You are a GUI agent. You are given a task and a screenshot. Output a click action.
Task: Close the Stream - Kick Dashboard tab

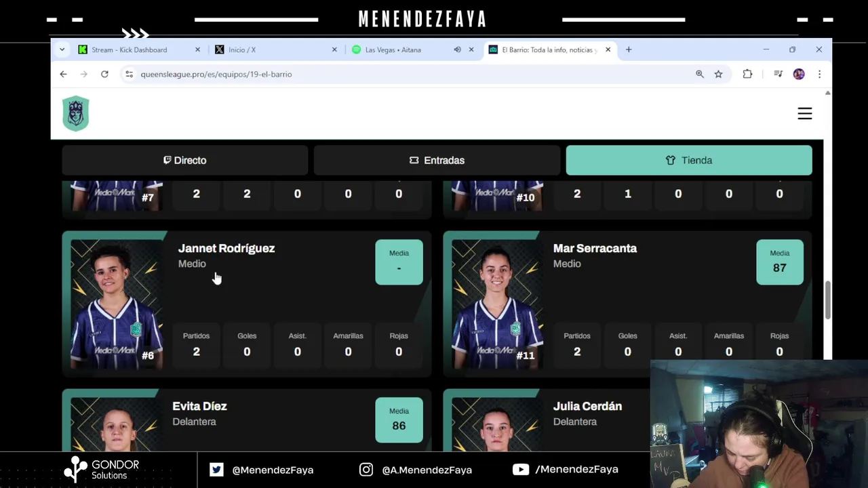click(x=198, y=49)
